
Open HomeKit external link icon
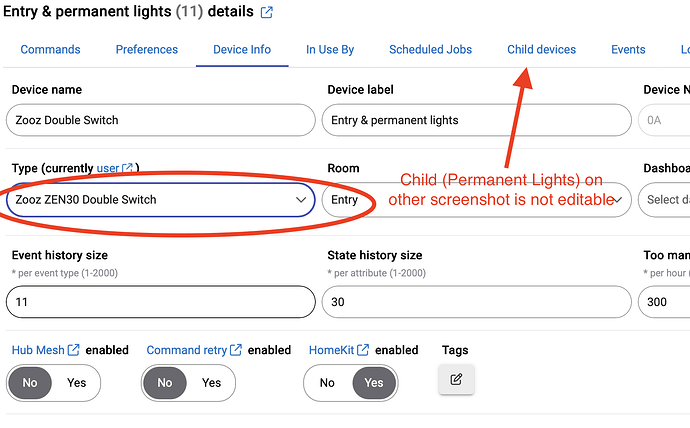click(363, 350)
